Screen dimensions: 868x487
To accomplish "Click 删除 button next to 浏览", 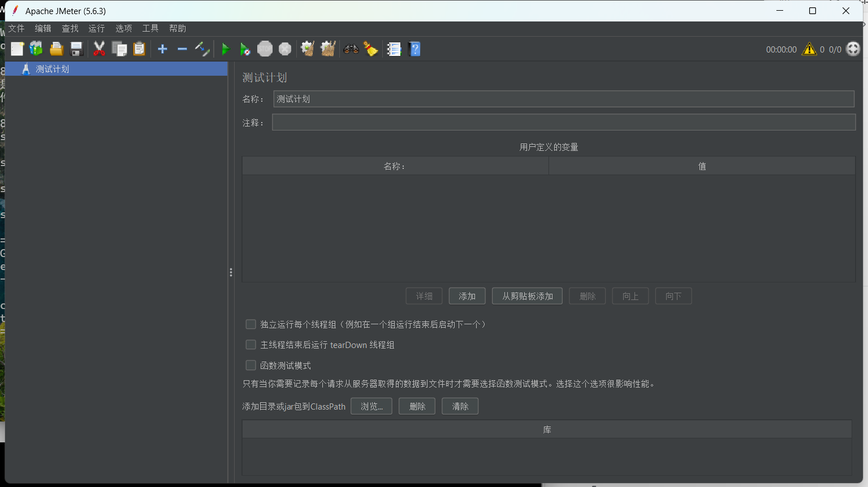I will 417,406.
